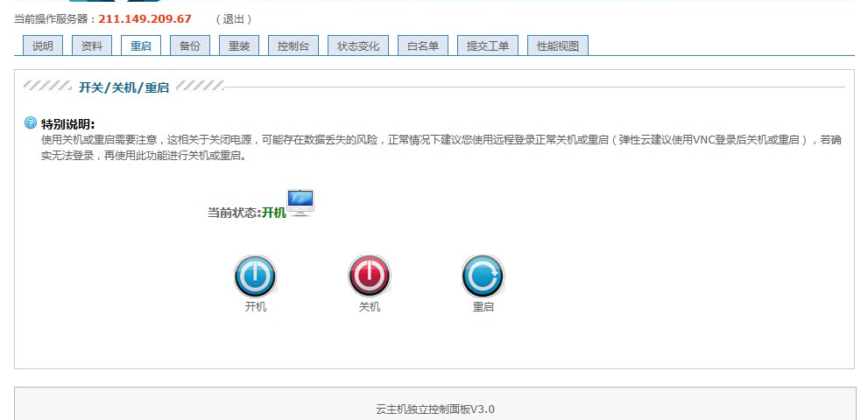Click the 关机 label under the red icon
This screenshot has width=868, height=420.
(370, 306)
